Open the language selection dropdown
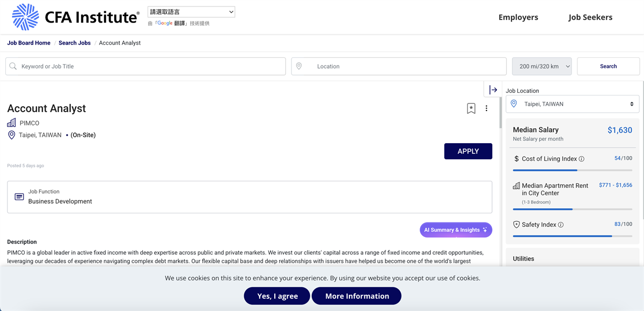This screenshot has width=644, height=311. (191, 12)
